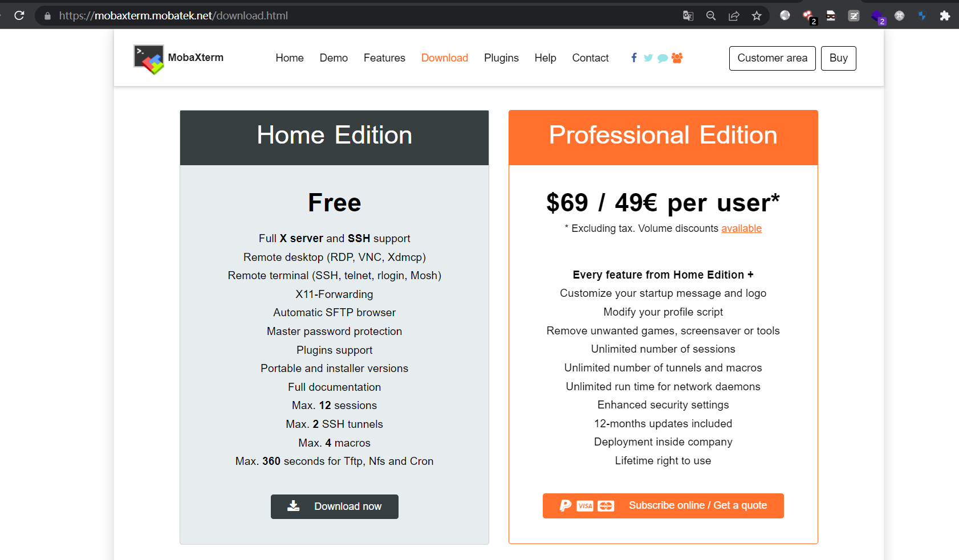Click 'Unlimited number of sessions' text
Viewport: 959px width, 560px height.
click(x=663, y=349)
